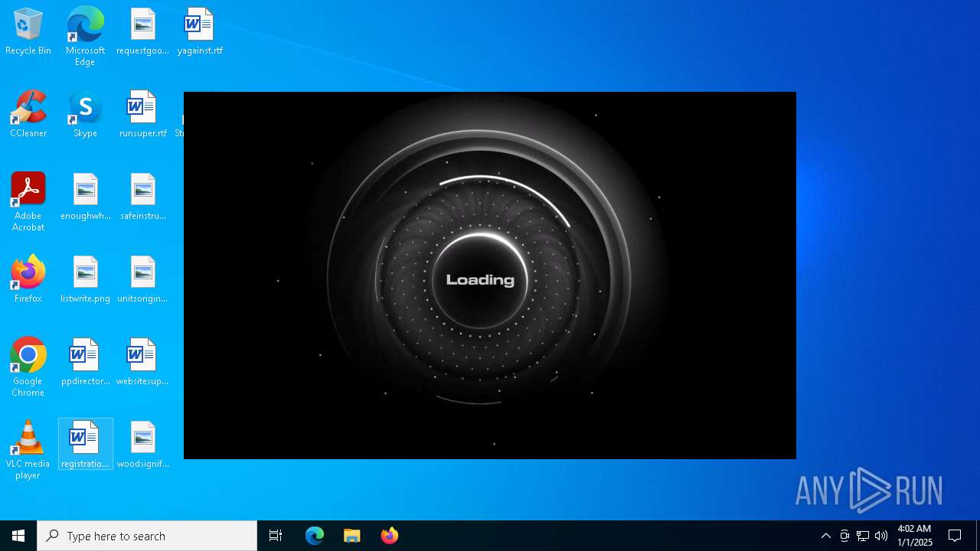Image resolution: width=980 pixels, height=551 pixels.
Task: Open the volume tray icon
Action: (881, 536)
